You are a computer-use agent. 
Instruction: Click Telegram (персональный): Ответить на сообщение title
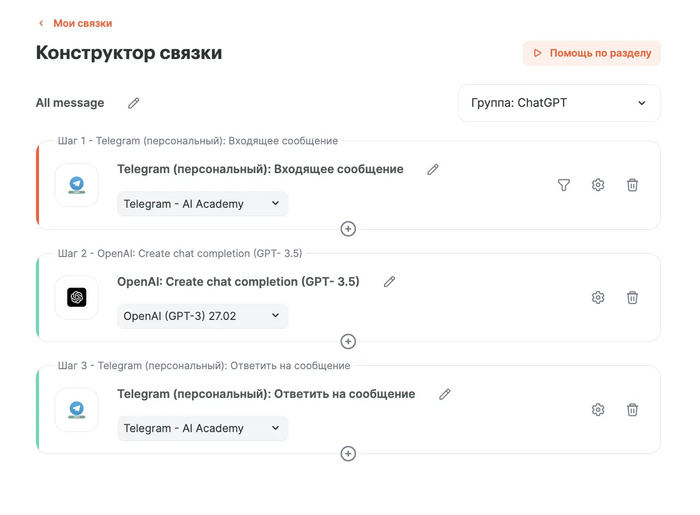pyautogui.click(x=266, y=394)
